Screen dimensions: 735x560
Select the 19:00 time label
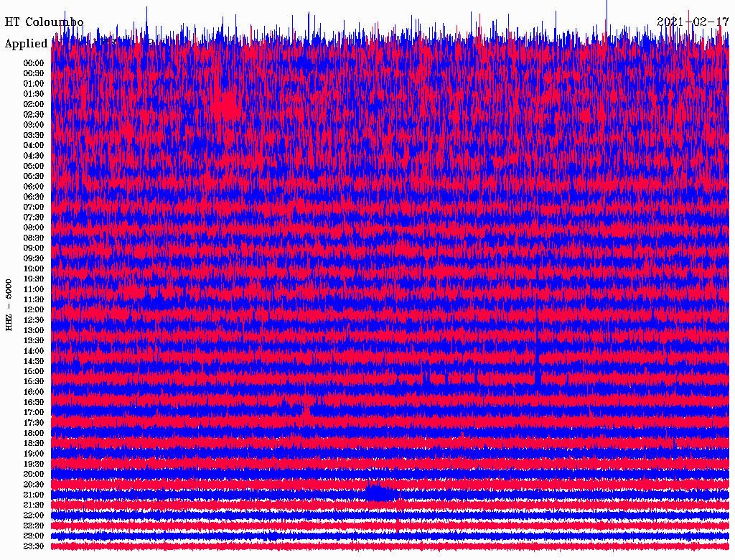34,454
